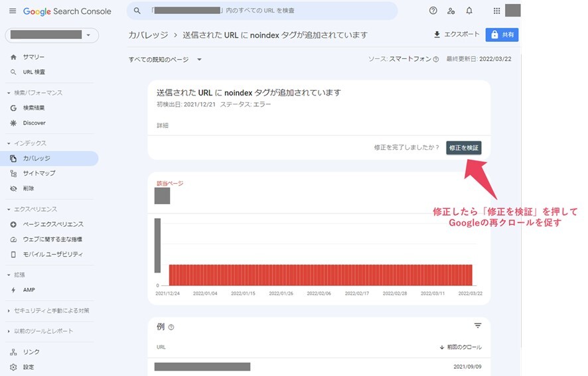This screenshot has width=588, height=376.
Task: Open the Google apps grid
Action: click(496, 11)
